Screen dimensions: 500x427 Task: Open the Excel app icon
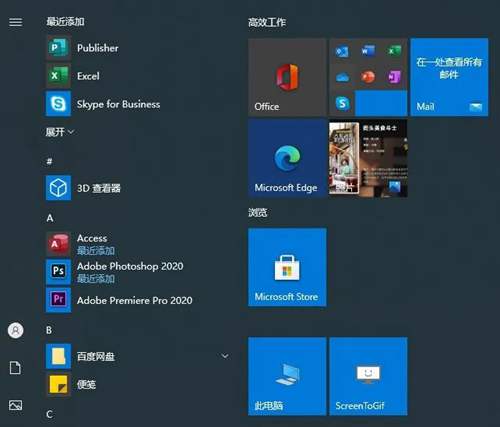58,76
